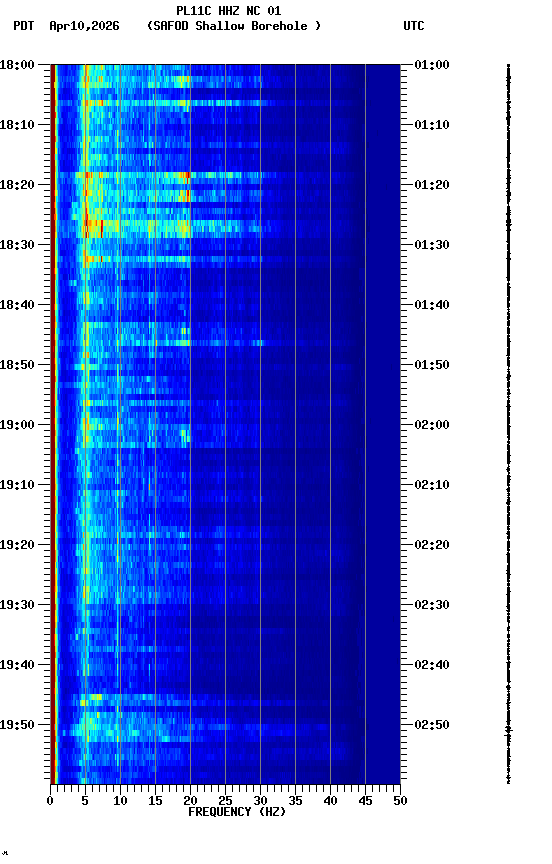Image resolution: width=552 pixels, height=864 pixels.
Task: Click the 02:50 UTC time label
Action: click(x=432, y=725)
